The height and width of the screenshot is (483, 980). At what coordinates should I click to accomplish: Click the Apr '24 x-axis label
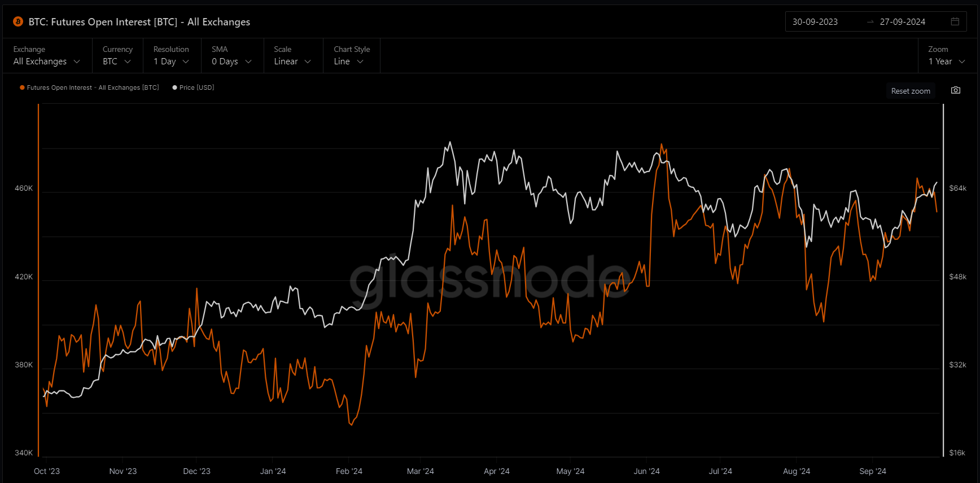pyautogui.click(x=497, y=471)
